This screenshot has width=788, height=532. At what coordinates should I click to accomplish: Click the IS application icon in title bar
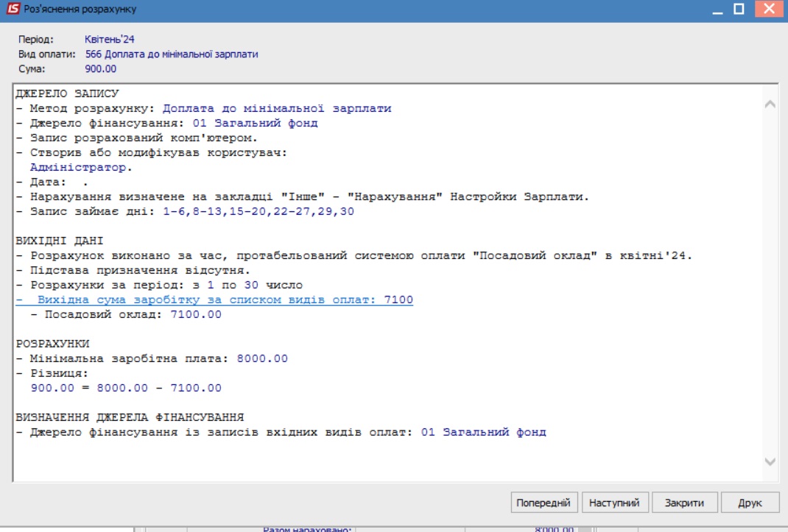13,9
